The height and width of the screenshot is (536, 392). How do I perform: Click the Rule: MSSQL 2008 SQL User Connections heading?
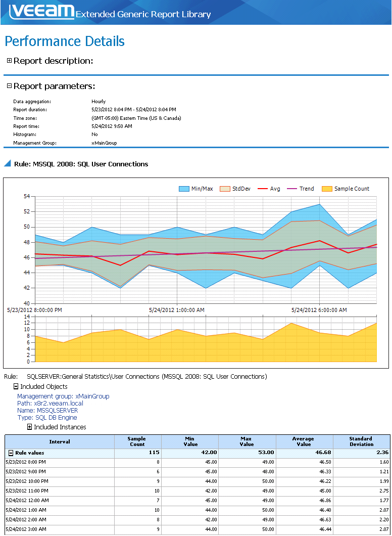(81, 164)
